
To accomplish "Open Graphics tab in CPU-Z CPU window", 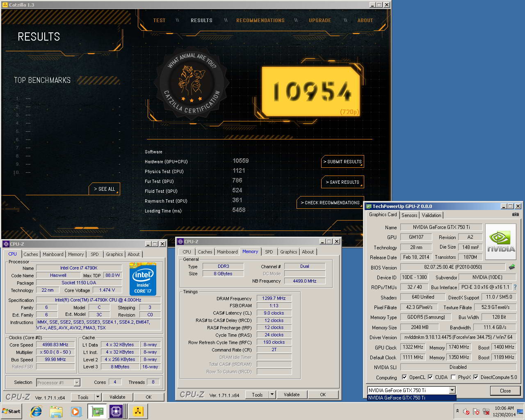I will coord(114,254).
